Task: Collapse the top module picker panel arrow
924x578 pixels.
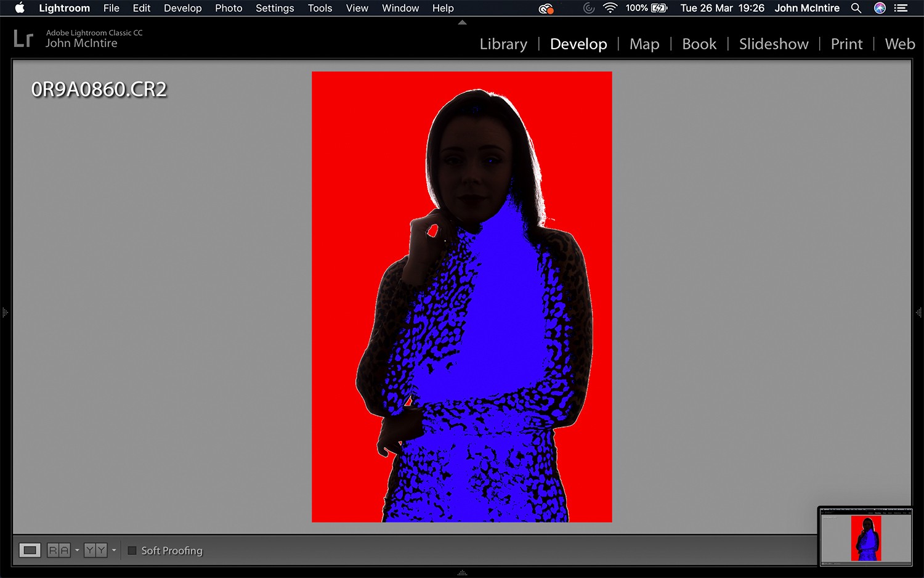Action: (x=462, y=23)
